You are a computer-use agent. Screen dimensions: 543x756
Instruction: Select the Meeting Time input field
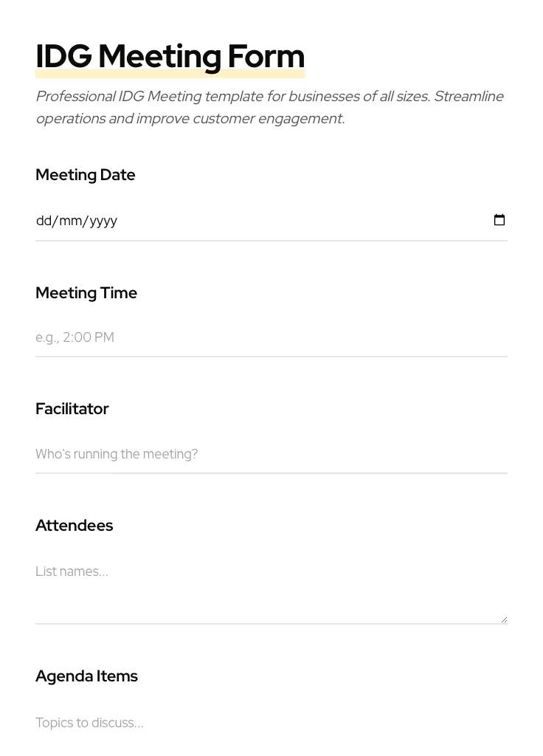coord(221,337)
